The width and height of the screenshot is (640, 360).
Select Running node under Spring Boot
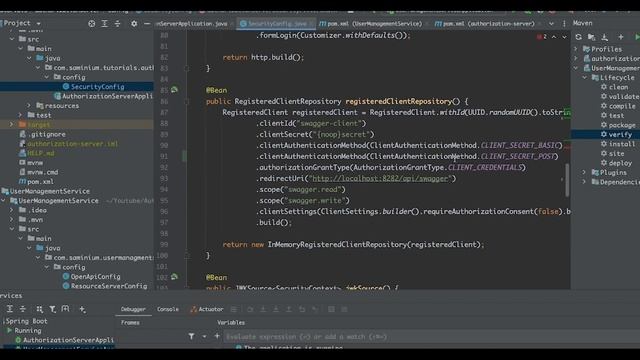pos(24,331)
